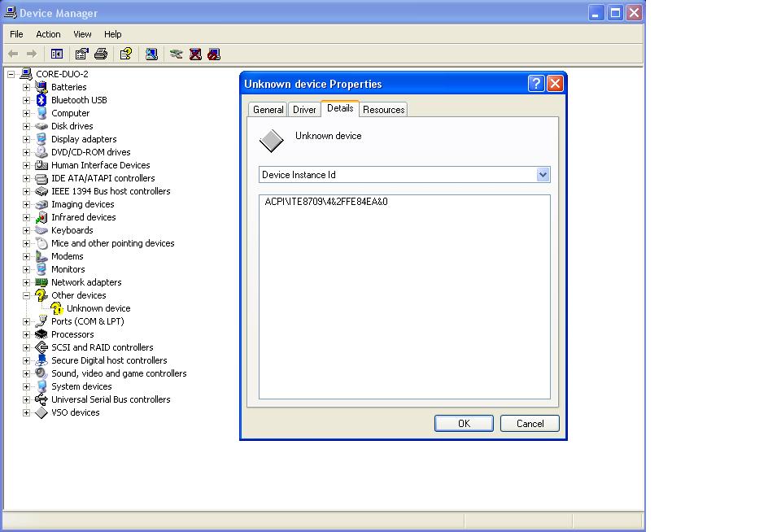Expand SCSI and RAID controllers node
Image resolution: width=781 pixels, height=532 pixels.
(x=26, y=347)
